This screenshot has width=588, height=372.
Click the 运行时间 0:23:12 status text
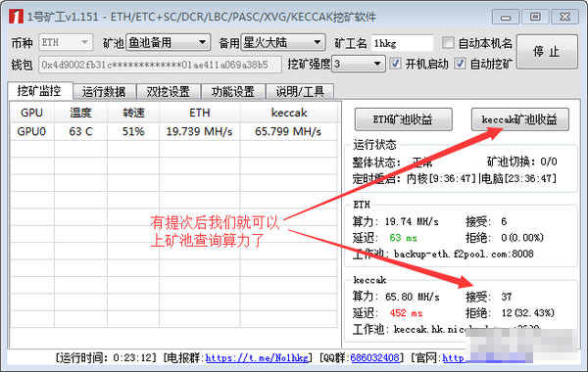coord(106,358)
